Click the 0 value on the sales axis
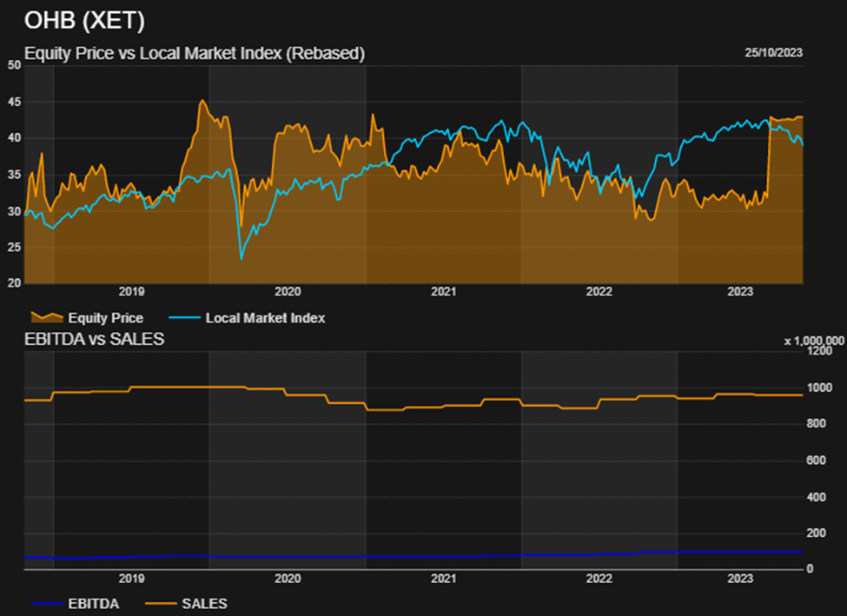Screen dimensions: 847x616 (810, 569)
